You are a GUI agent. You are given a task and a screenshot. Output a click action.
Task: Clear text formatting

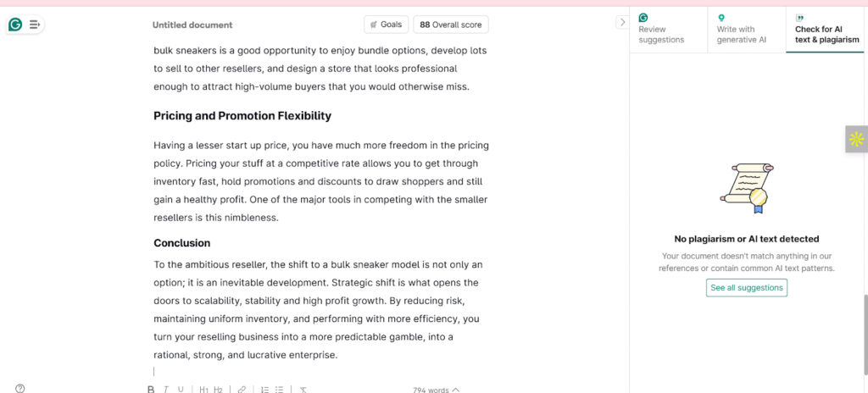[303, 390]
